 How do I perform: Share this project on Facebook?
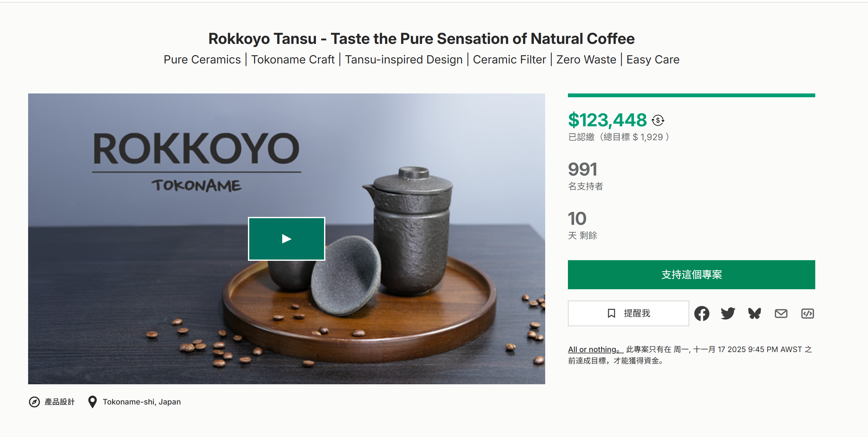click(702, 313)
